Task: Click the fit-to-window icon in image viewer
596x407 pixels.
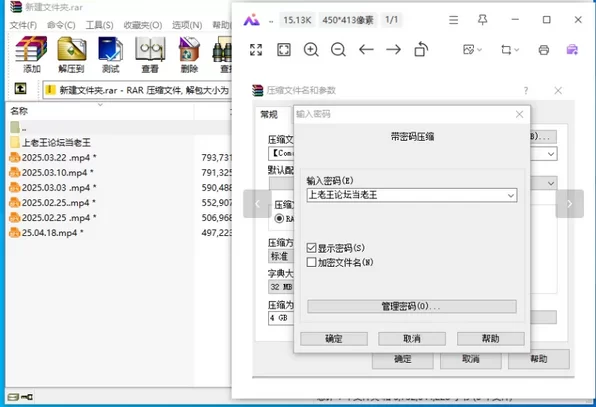Action: coord(284,50)
